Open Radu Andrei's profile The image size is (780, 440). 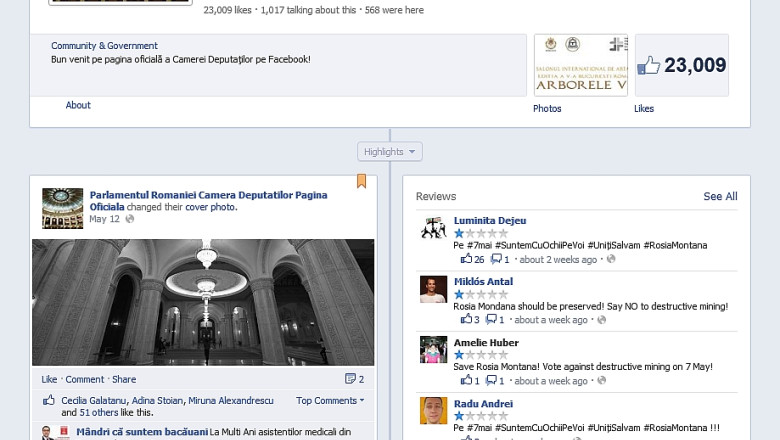click(483, 404)
